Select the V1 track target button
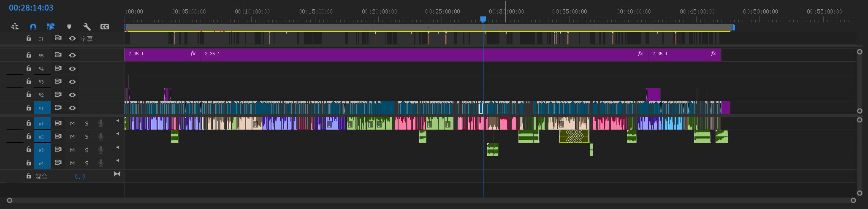Viewport: 868px width, 209px height. coord(41,108)
